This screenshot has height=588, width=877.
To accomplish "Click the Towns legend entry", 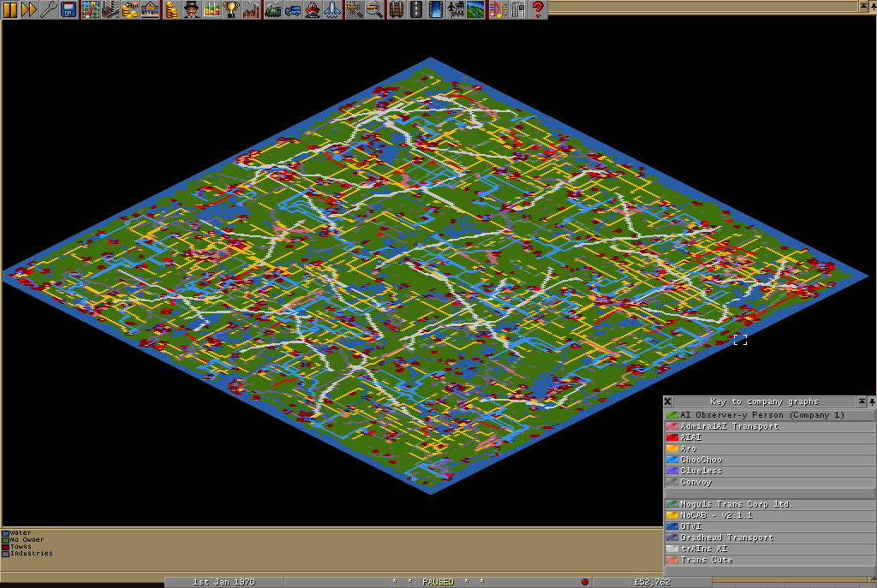I will click(x=17, y=547).
